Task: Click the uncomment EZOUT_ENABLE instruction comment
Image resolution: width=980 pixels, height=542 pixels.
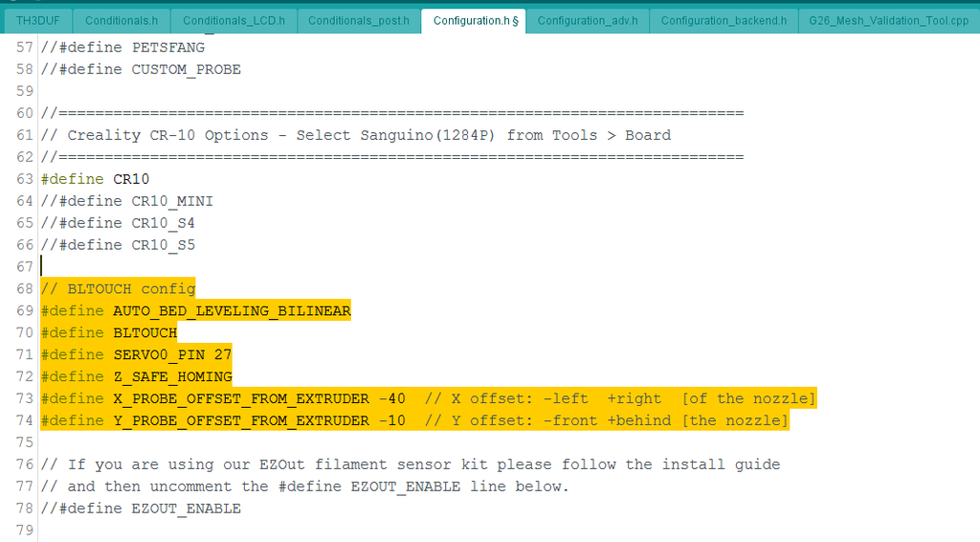Action: point(305,486)
